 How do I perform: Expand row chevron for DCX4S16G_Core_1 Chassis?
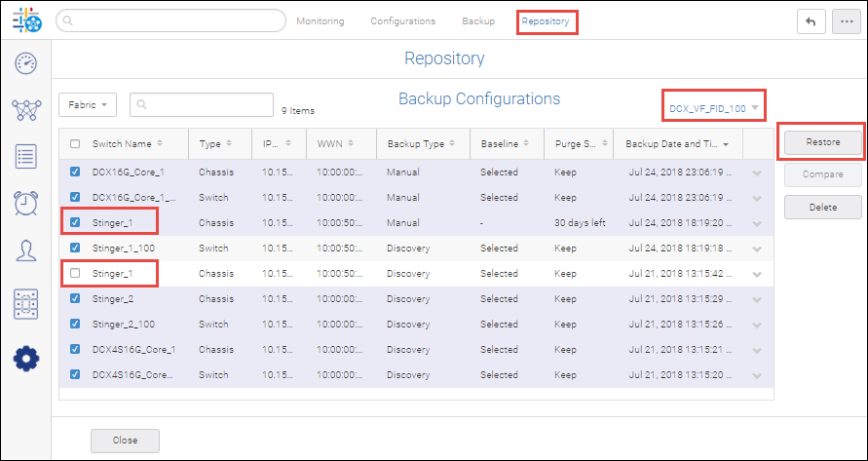[x=757, y=351]
